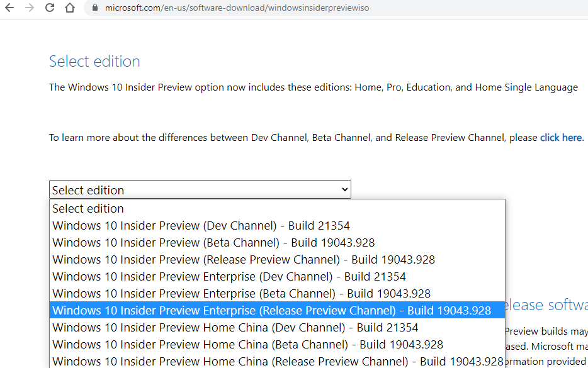The width and height of the screenshot is (588, 368).
Task: Click the browser forward arrow
Action: 30,8
